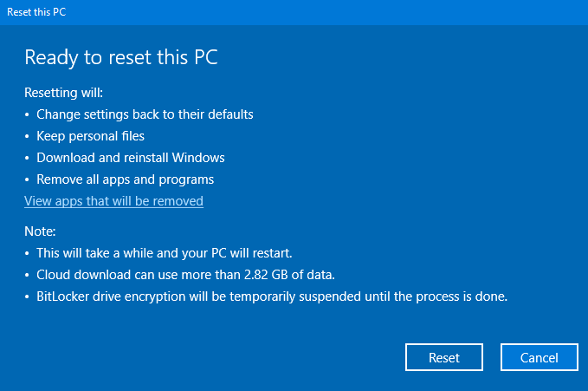The height and width of the screenshot is (391, 588).
Task: Click the Download and reinstall Windows line
Action: pos(131,158)
